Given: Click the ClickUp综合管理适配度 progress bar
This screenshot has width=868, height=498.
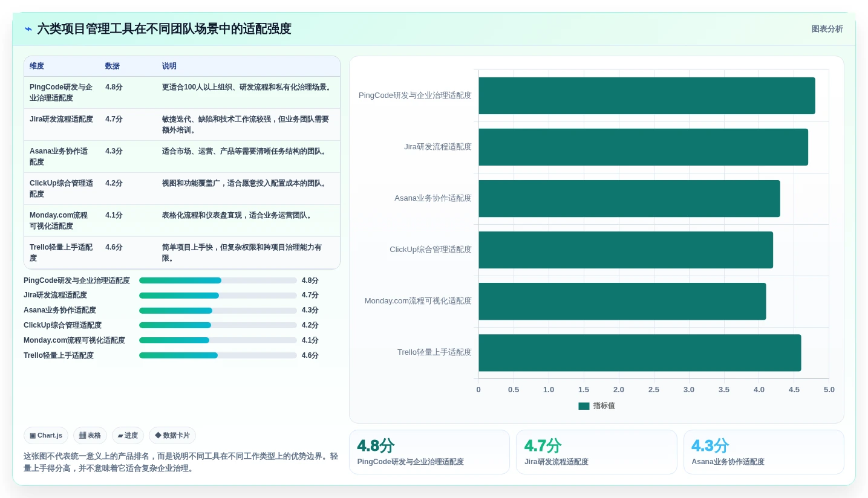Looking at the screenshot, I should pos(218,325).
